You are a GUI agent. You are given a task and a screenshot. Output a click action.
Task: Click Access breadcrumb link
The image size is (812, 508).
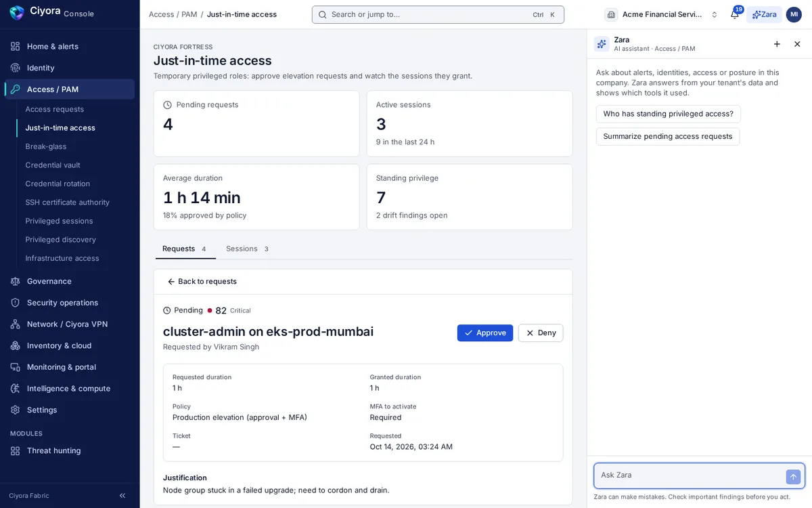pos(161,14)
